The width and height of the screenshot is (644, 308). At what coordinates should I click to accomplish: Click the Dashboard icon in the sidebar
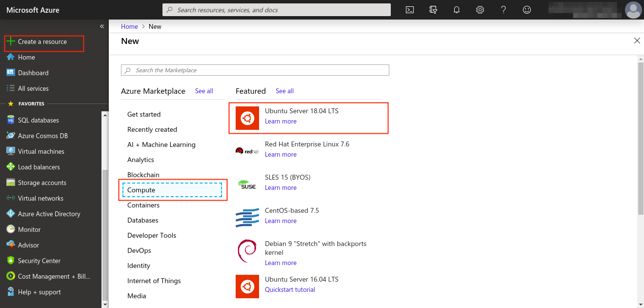point(11,73)
